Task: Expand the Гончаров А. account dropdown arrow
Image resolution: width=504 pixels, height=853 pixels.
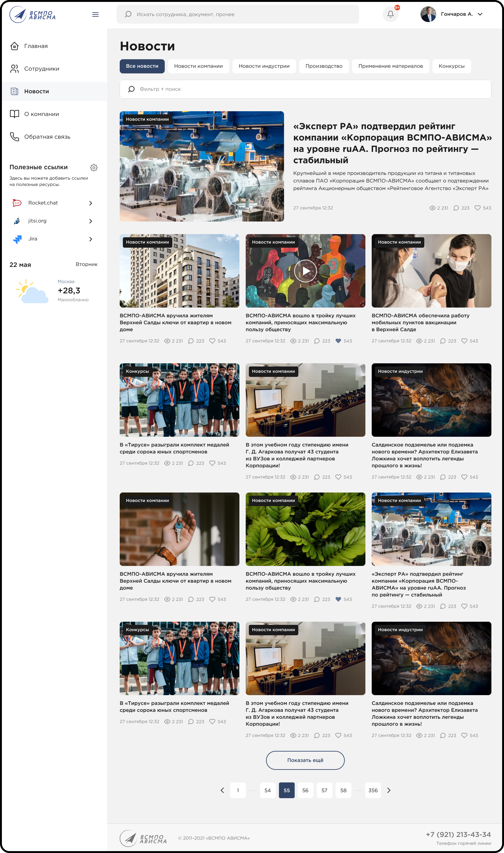Action: 480,14
